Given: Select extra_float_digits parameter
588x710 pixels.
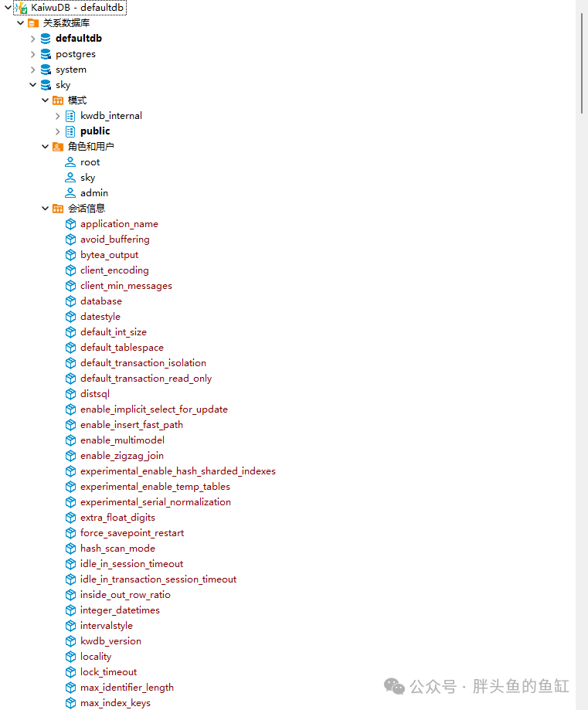Looking at the screenshot, I should (x=117, y=518).
